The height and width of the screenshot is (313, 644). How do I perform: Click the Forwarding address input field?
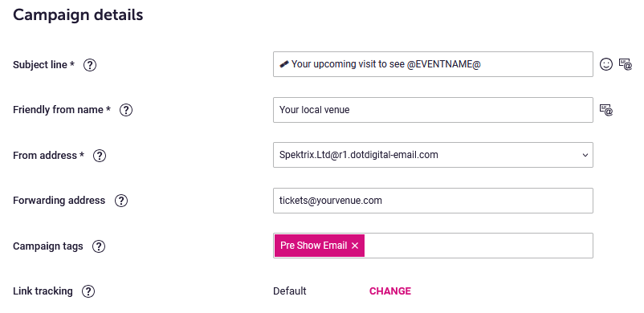pos(433,201)
